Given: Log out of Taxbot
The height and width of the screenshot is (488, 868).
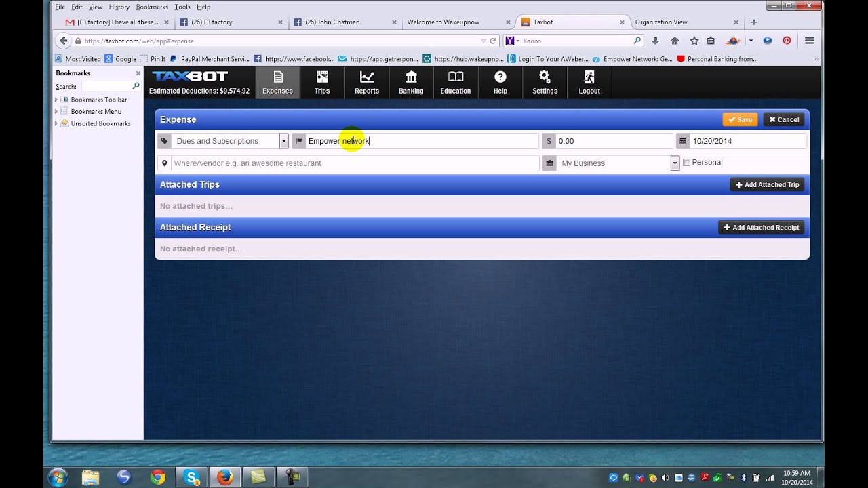Looking at the screenshot, I should pos(589,83).
